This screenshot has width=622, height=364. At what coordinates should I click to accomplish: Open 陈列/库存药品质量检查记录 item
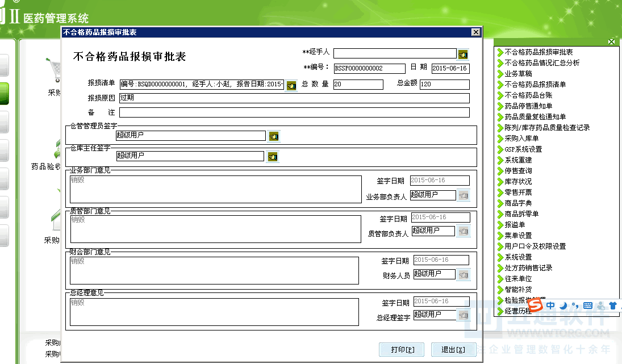(x=547, y=128)
